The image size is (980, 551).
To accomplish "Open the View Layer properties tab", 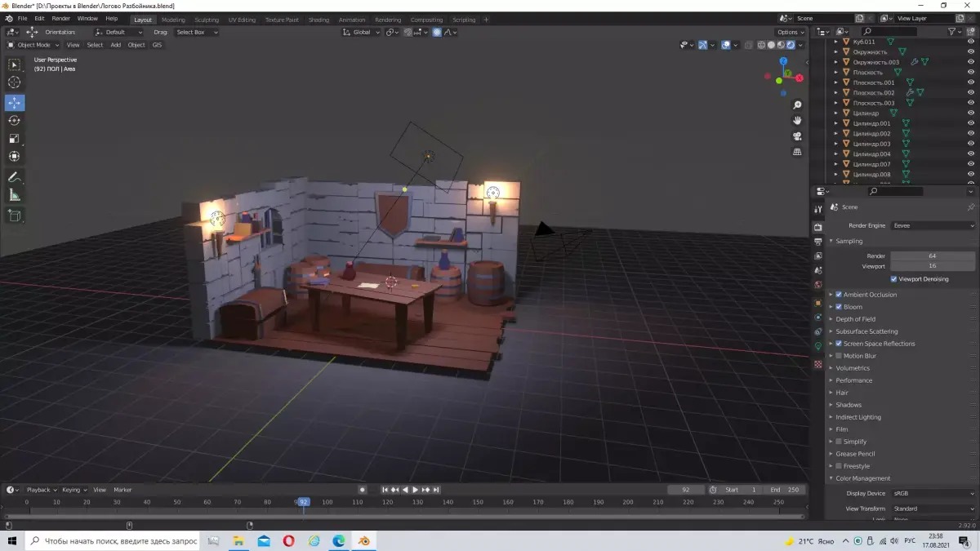I will click(x=818, y=256).
